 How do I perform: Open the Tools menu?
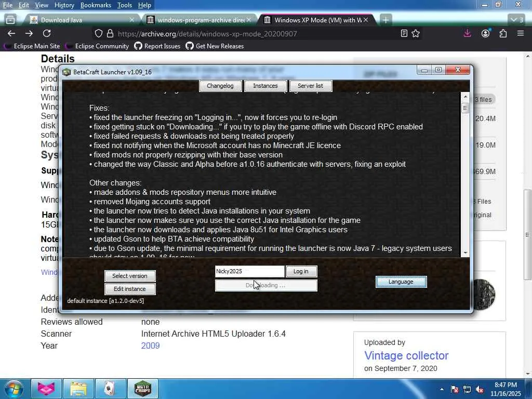tap(125, 5)
